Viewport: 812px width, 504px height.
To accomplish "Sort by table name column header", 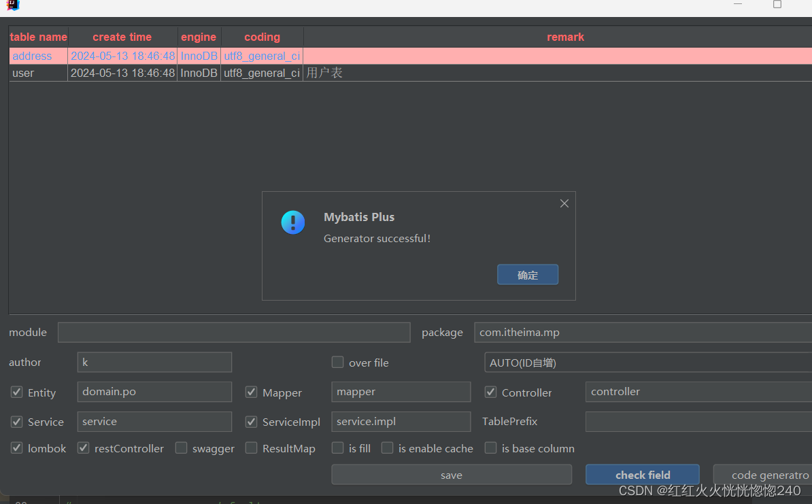I will point(38,37).
